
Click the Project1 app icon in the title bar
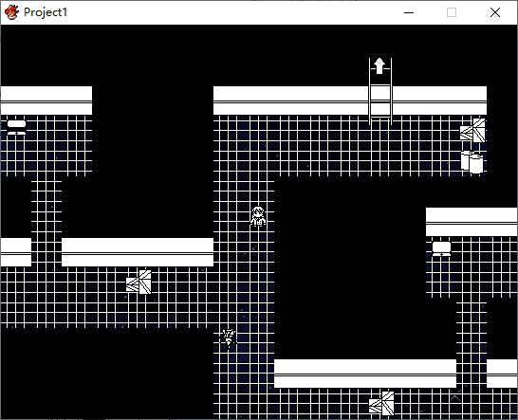12,12
